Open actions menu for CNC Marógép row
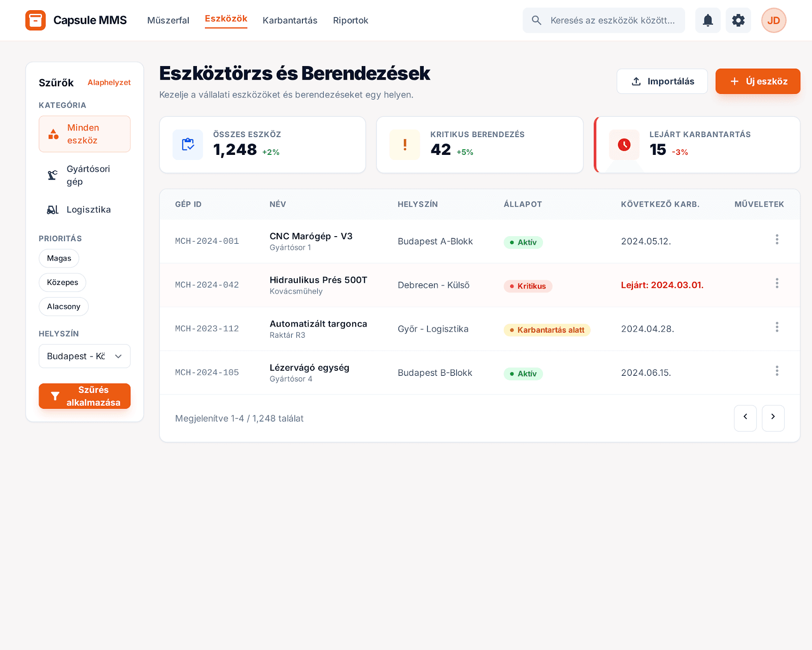Viewport: 812px width, 650px height. [x=776, y=240]
